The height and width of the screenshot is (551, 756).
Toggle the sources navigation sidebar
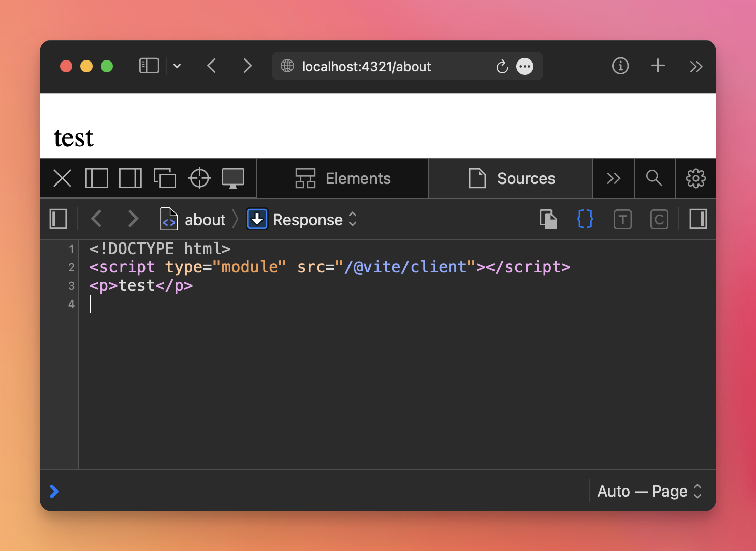click(59, 219)
